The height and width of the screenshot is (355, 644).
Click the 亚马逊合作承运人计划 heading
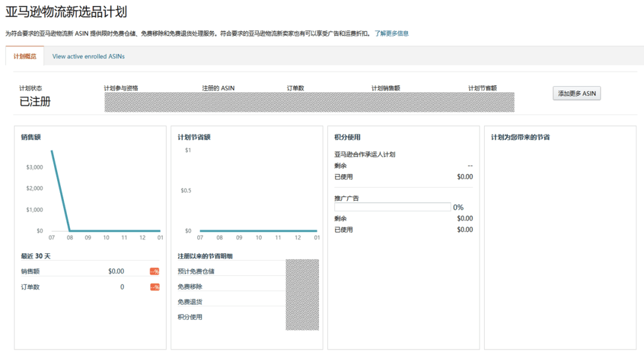tap(365, 154)
